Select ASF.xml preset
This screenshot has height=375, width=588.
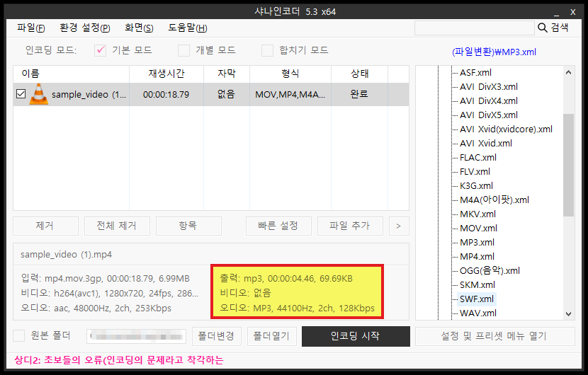(475, 73)
